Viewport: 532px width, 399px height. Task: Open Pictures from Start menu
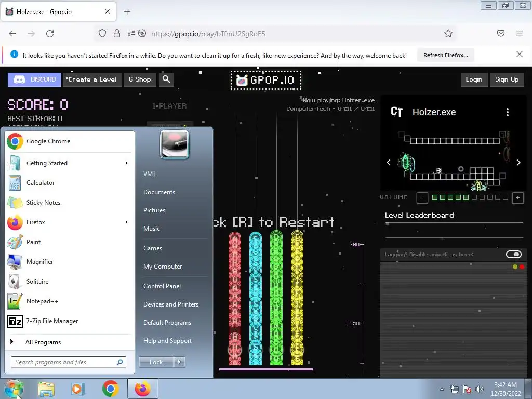[154, 210]
